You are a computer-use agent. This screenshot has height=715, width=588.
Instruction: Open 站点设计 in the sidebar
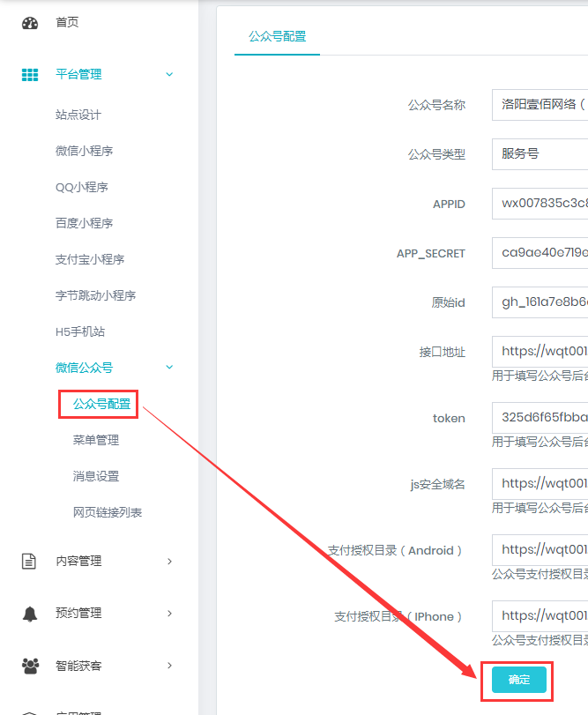click(x=78, y=115)
